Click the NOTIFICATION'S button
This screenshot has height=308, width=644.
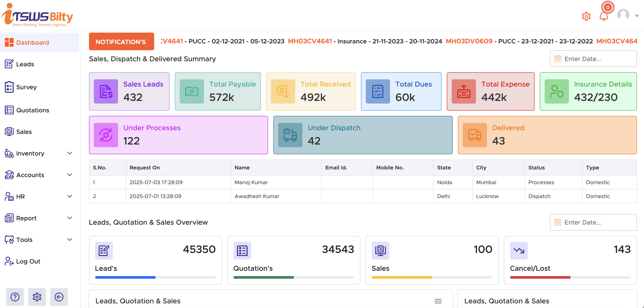121,41
